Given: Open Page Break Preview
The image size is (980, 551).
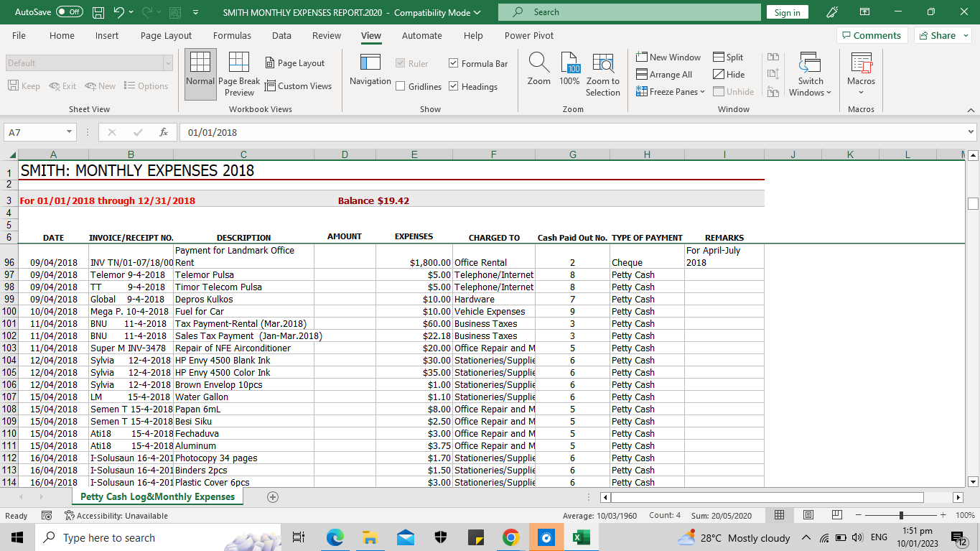Looking at the screenshot, I should tap(239, 74).
